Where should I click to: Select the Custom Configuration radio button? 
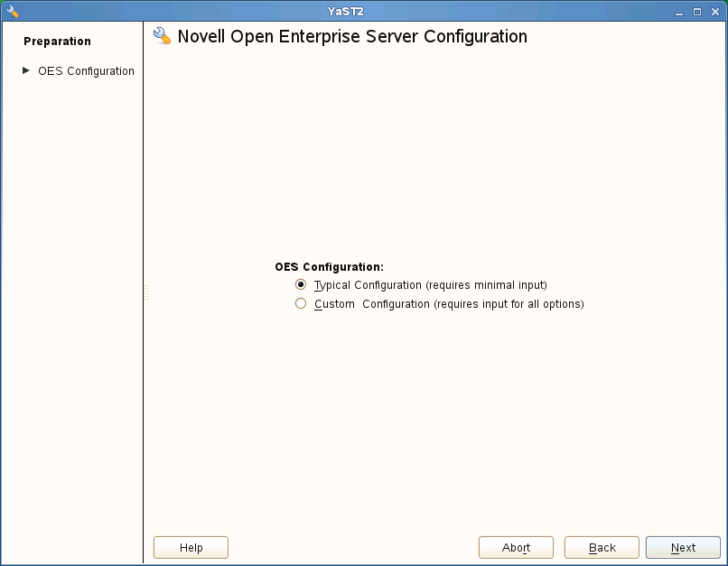pos(301,304)
